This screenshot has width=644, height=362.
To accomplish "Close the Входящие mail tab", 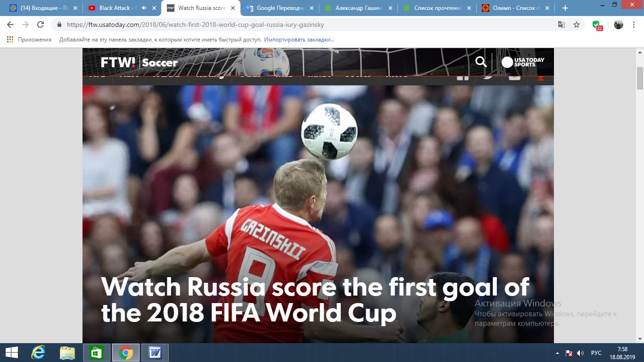I will point(75,8).
